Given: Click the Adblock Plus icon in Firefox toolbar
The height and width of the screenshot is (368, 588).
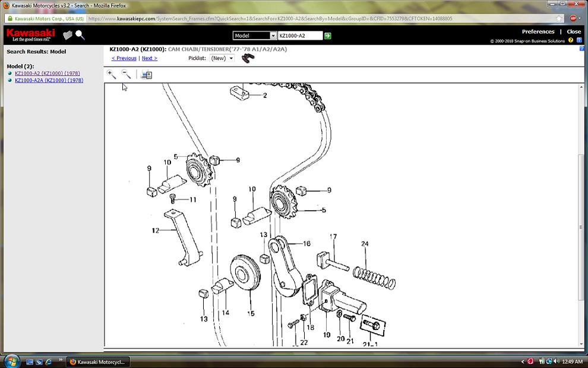Looking at the screenshot, I should [x=573, y=18].
